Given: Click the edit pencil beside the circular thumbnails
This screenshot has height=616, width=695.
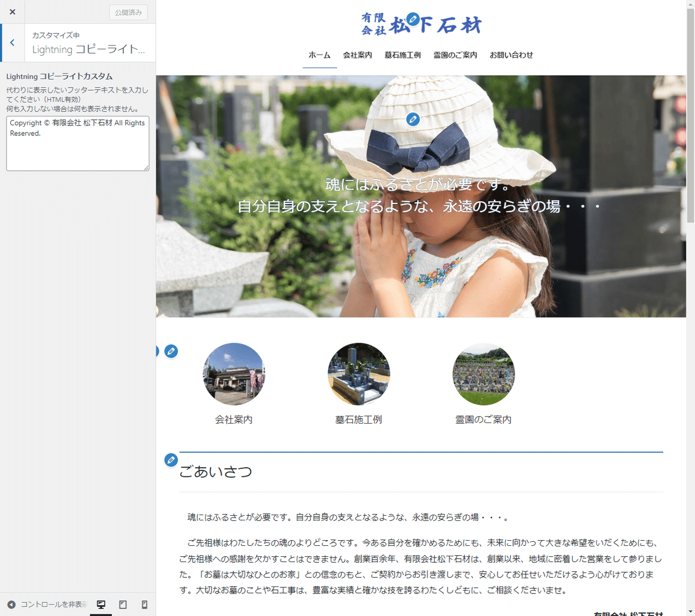Looking at the screenshot, I should coord(171,351).
